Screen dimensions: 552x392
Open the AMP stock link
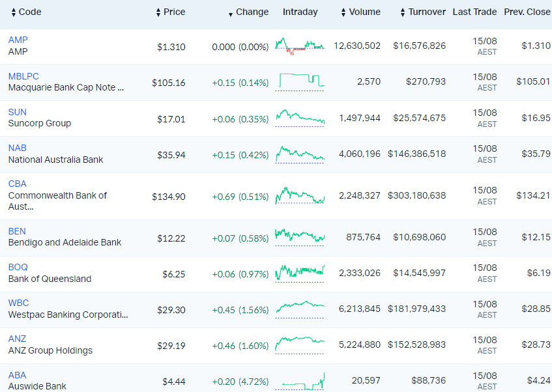pos(18,40)
